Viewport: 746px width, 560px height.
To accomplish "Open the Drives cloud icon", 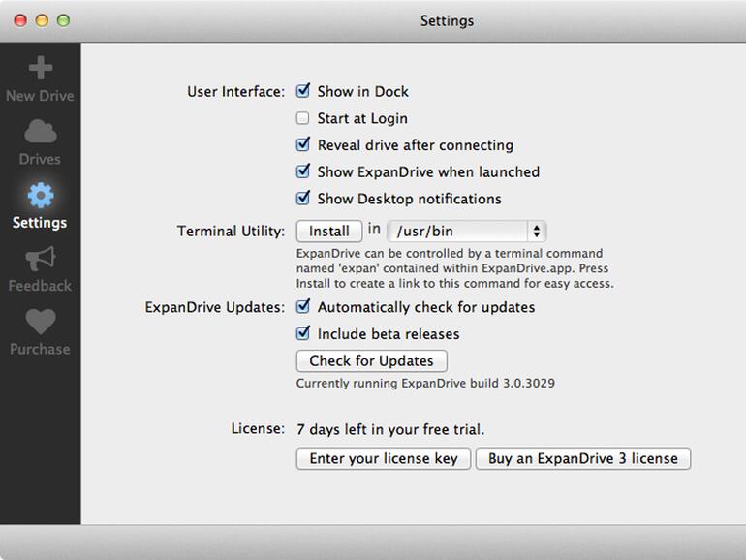I will (40, 132).
